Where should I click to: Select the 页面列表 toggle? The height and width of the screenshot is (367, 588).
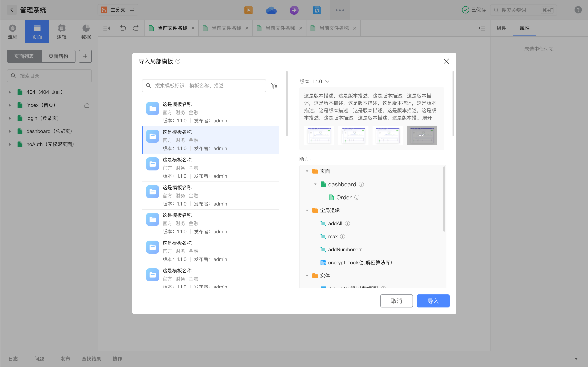tap(24, 56)
